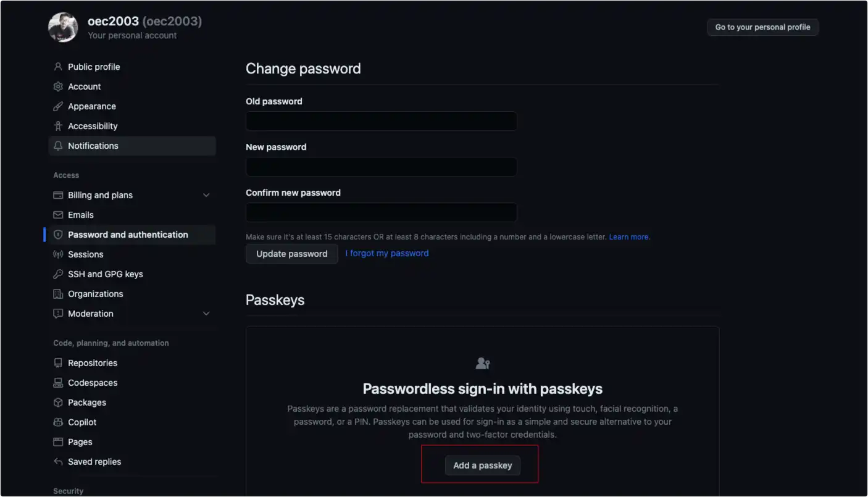Image resolution: width=868 pixels, height=497 pixels.
Task: Click the Copilot icon in sidebar
Action: coord(58,422)
